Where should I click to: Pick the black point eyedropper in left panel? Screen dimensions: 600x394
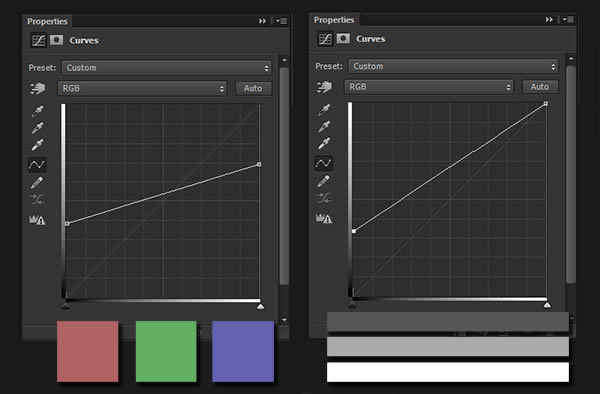click(x=37, y=111)
